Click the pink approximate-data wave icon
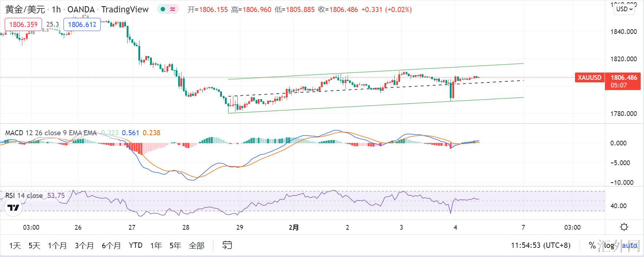Image resolution: width=644 pixels, height=257 pixels. click(x=173, y=9)
